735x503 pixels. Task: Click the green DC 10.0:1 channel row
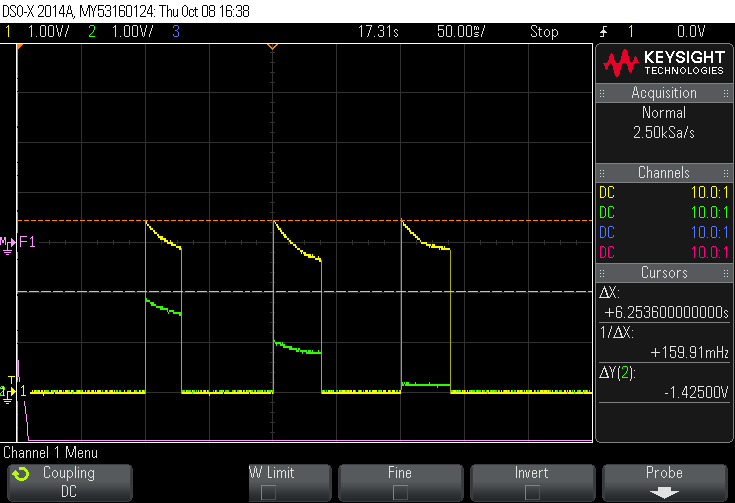pyautogui.click(x=664, y=212)
